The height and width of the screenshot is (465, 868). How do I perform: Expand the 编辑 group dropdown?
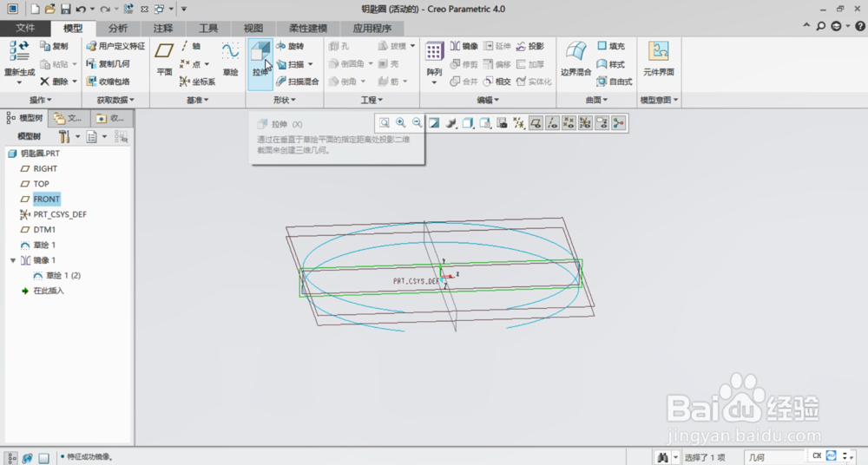[488, 100]
